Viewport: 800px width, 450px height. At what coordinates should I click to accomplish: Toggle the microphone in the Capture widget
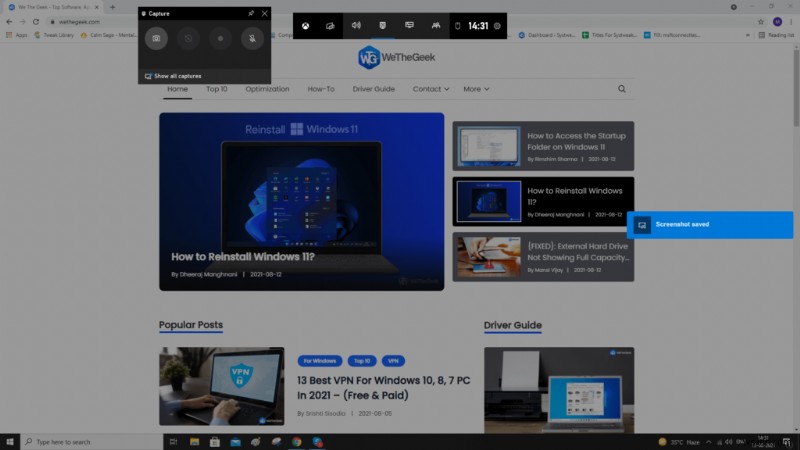click(x=252, y=38)
